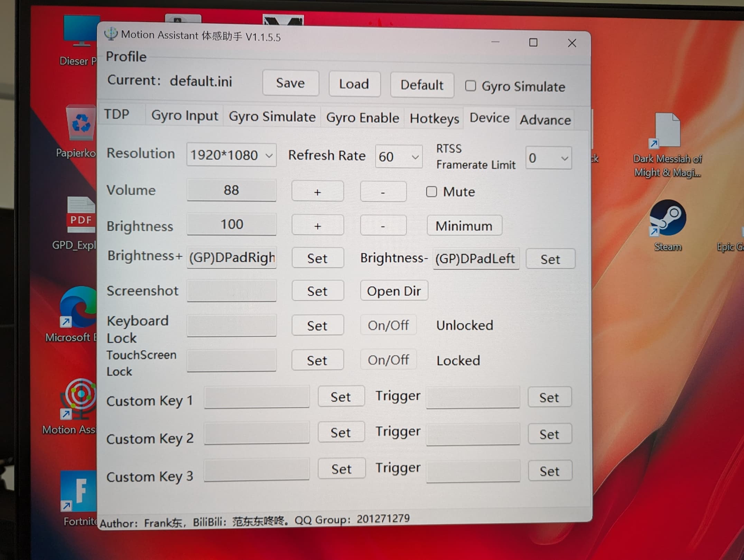This screenshot has height=560, width=744.
Task: Click the Locked touchscreen status text
Action: 458,361
